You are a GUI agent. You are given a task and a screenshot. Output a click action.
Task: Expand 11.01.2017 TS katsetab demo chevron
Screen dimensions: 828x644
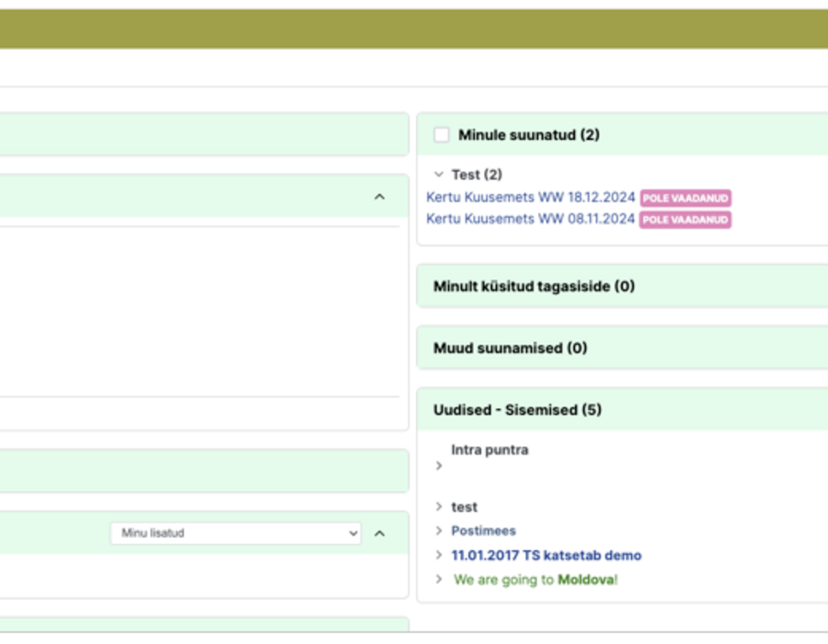click(438, 555)
